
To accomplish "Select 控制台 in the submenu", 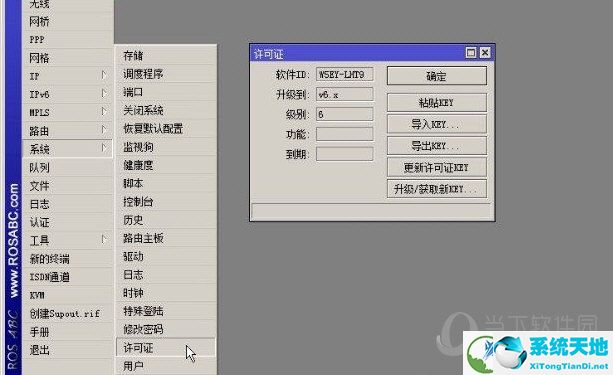I will tap(166, 202).
